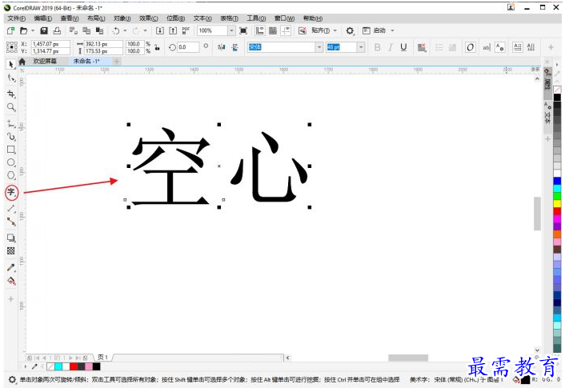The image size is (565, 392).
Task: Publish to PDF icon
Action: (x=186, y=30)
